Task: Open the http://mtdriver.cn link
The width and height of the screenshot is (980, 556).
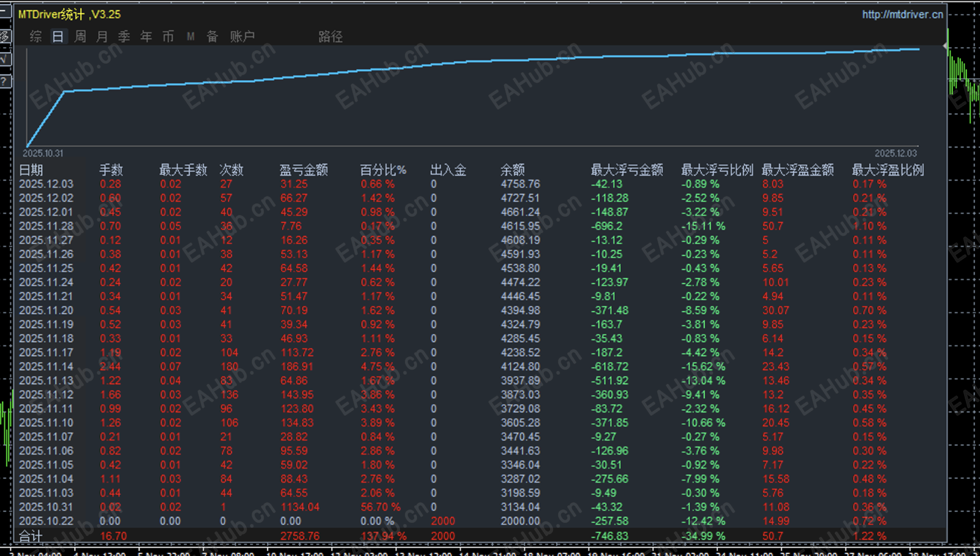Action: click(902, 14)
